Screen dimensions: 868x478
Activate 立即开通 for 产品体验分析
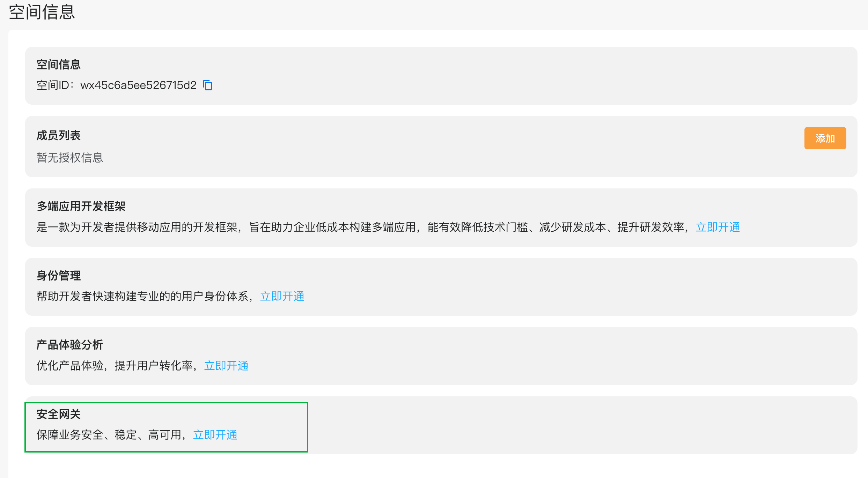click(226, 366)
